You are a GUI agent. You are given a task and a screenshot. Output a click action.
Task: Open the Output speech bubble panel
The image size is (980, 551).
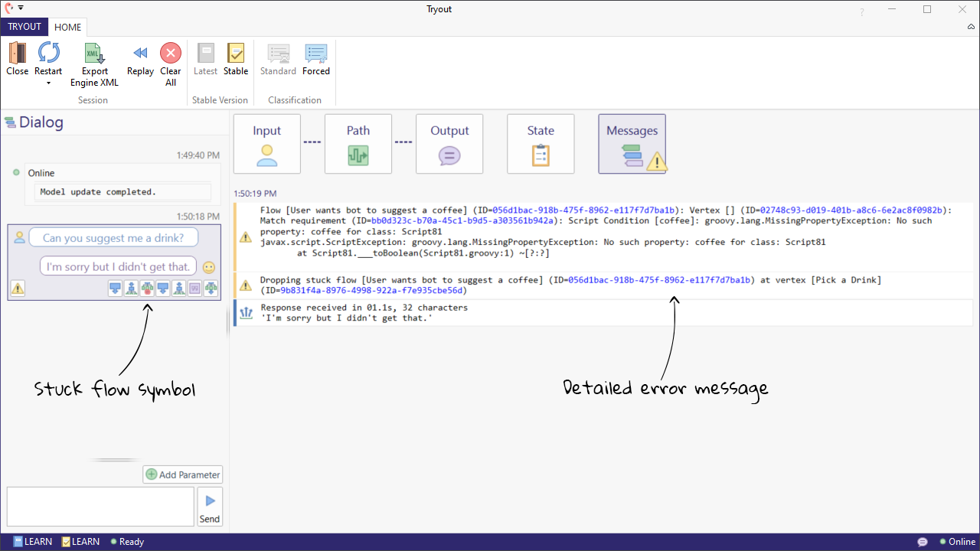point(449,144)
